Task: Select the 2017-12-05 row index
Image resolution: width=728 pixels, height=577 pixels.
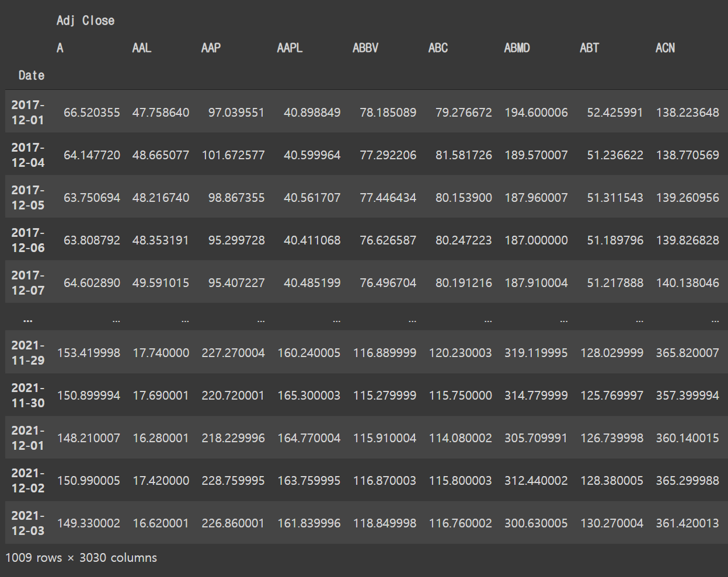Action: pyautogui.click(x=28, y=198)
